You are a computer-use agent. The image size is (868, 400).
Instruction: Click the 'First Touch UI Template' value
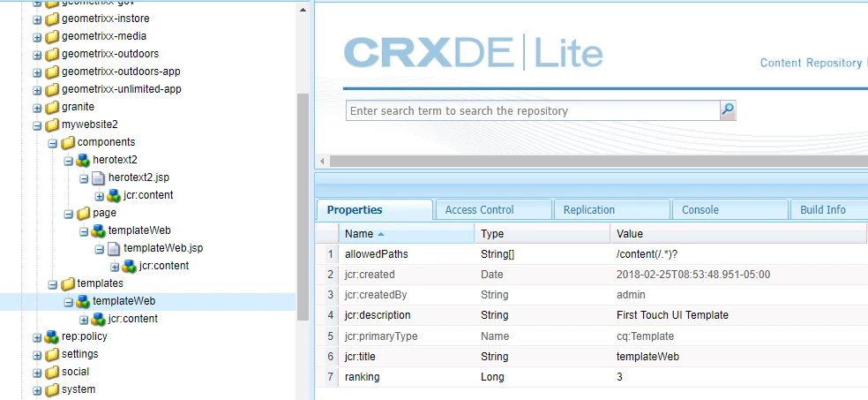672,316
